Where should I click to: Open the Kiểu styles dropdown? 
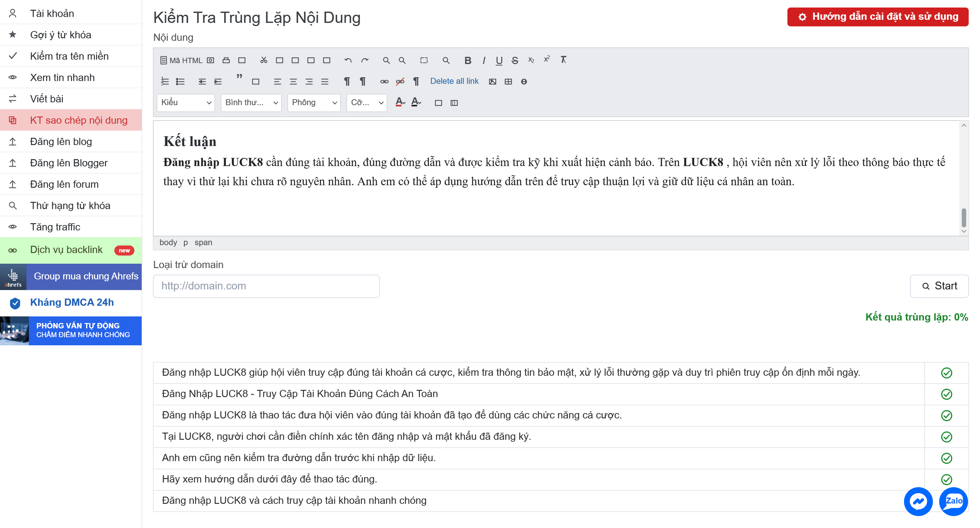click(x=186, y=103)
